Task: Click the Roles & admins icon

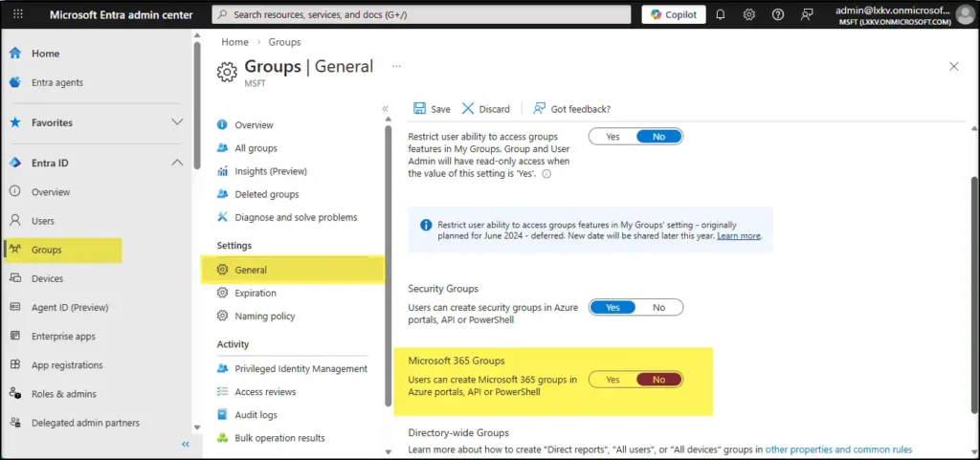Action: 15,394
